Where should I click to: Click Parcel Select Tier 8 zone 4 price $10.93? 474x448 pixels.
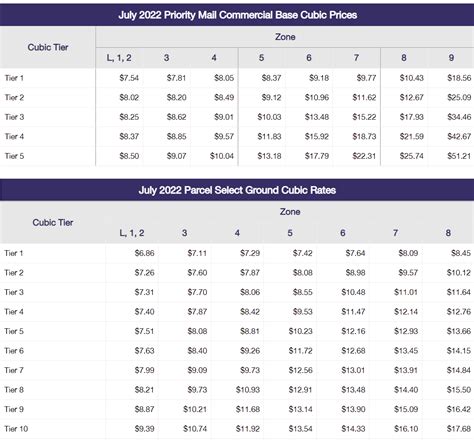248,390
